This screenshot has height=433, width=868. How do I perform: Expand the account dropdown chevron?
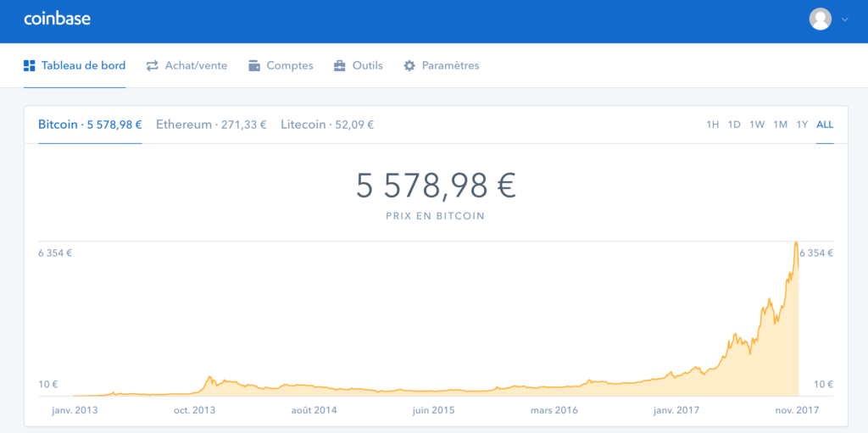(x=845, y=19)
